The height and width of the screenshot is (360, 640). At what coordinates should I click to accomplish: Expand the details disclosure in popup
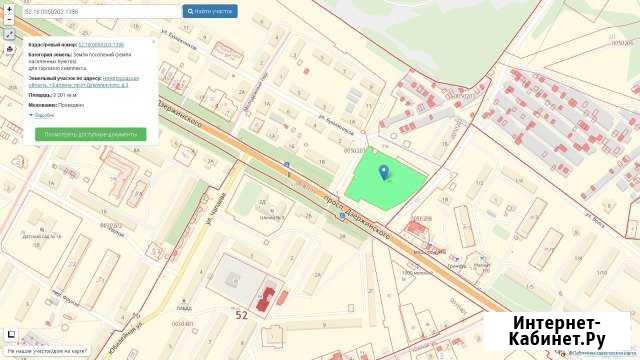coord(42,116)
